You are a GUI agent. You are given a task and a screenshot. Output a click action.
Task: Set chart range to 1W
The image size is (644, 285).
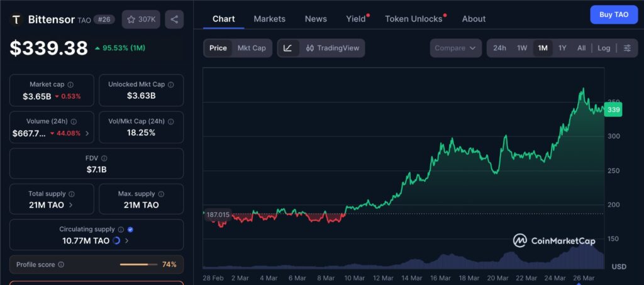pos(522,48)
